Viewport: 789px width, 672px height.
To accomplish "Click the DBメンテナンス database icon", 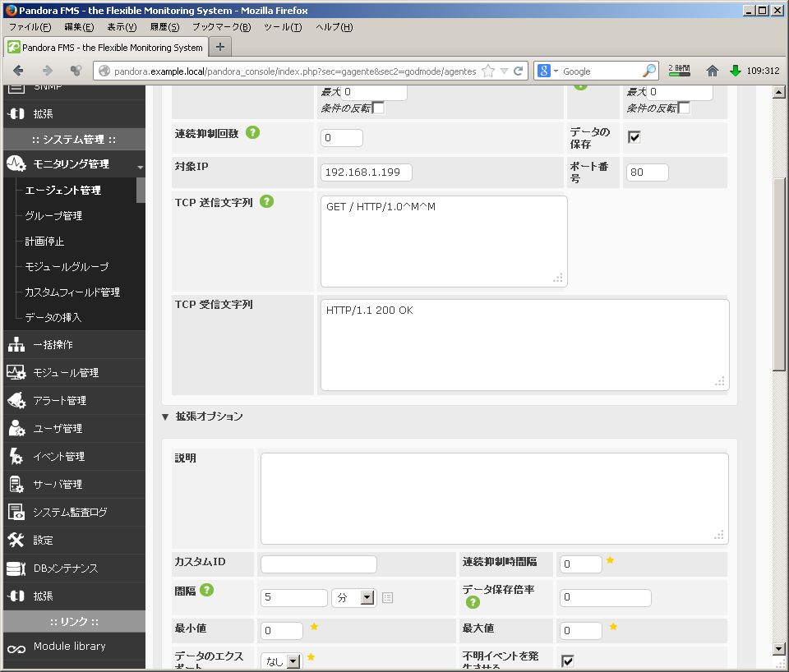I will point(16,568).
